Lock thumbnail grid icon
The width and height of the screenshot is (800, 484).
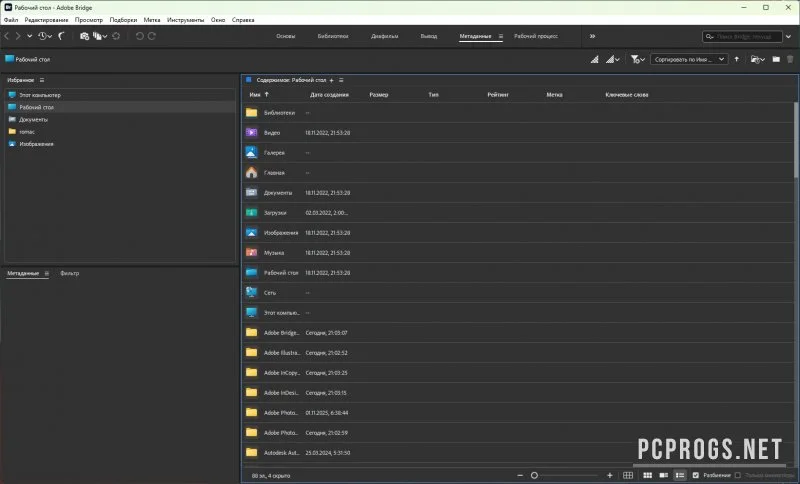click(x=628, y=475)
